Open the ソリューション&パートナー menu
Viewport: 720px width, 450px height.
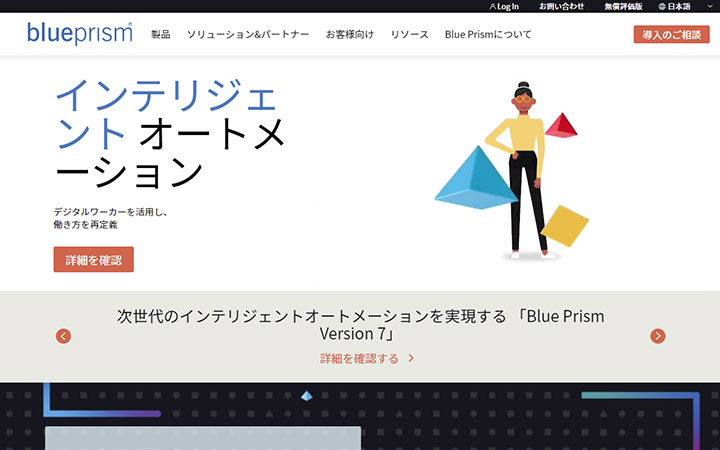pyautogui.click(x=248, y=34)
